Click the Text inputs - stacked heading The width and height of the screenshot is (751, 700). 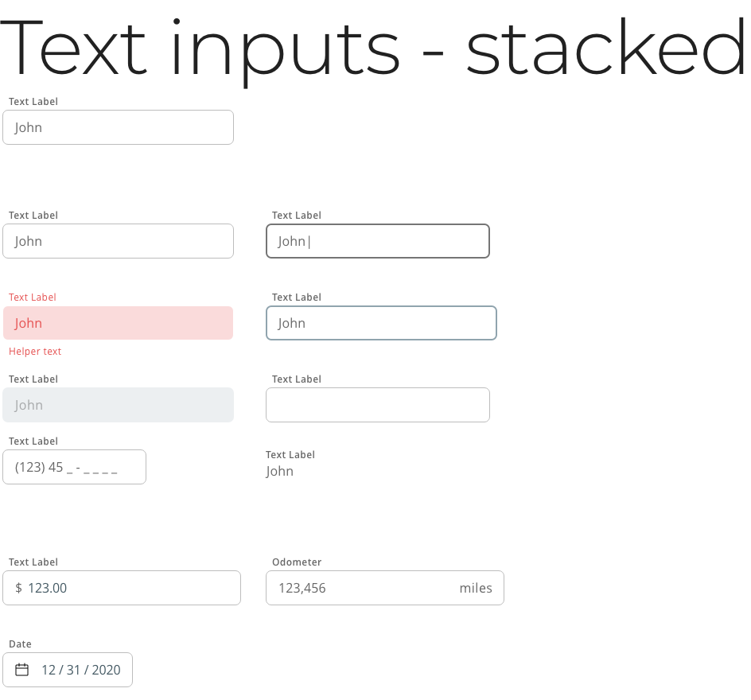(374, 46)
